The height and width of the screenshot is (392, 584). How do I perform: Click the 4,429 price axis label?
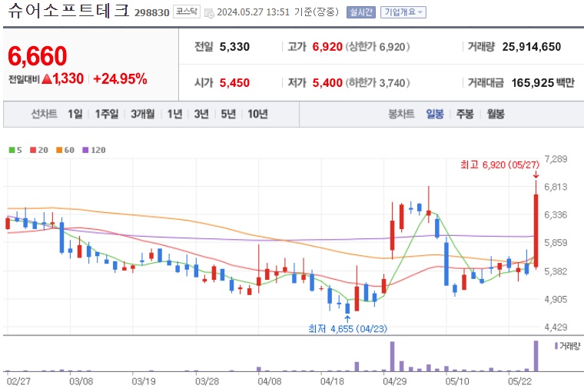click(x=556, y=327)
